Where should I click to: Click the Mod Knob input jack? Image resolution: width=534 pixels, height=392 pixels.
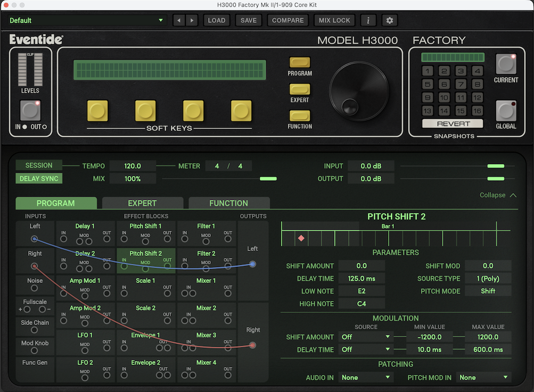[x=34, y=351]
